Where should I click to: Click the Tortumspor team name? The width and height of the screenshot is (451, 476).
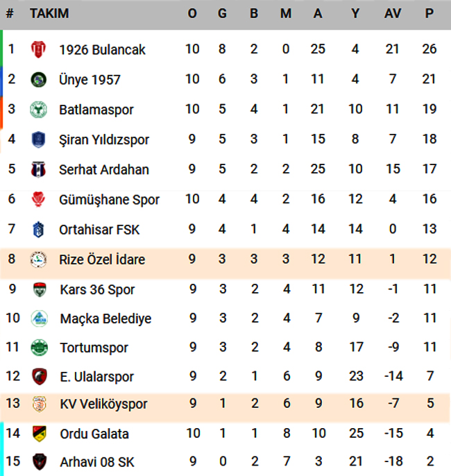click(94, 348)
